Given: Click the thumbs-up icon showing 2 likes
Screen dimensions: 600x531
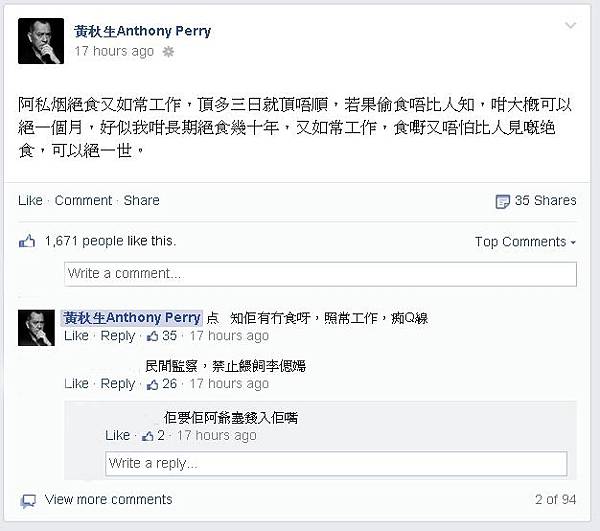Looking at the screenshot, I should click(148, 435).
